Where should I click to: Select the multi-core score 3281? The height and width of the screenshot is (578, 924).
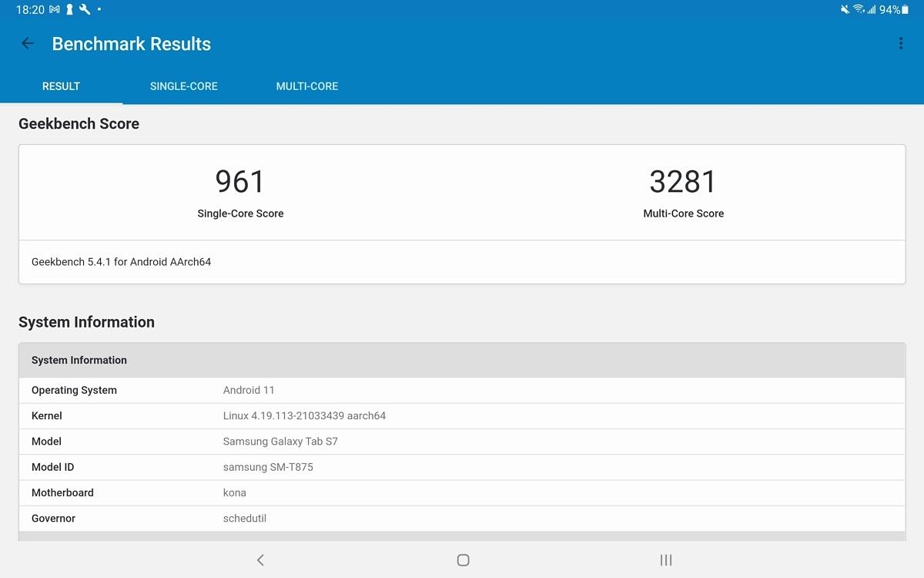click(x=683, y=182)
